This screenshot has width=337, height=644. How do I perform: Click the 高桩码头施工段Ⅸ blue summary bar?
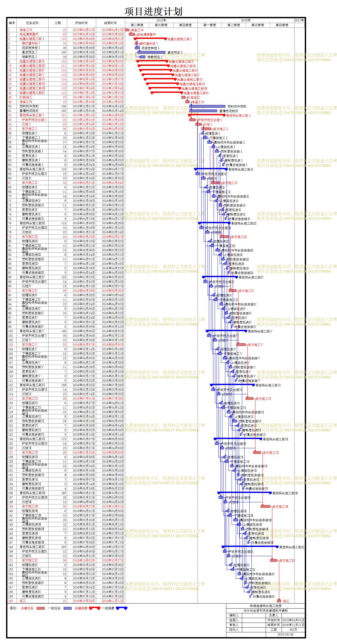tap(250, 547)
